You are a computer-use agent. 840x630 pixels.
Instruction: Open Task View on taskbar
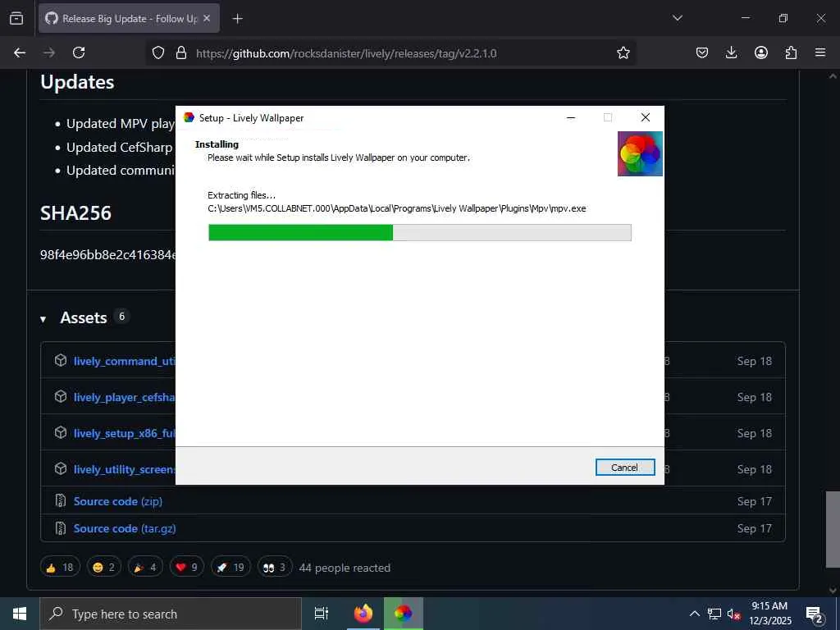pos(322,614)
